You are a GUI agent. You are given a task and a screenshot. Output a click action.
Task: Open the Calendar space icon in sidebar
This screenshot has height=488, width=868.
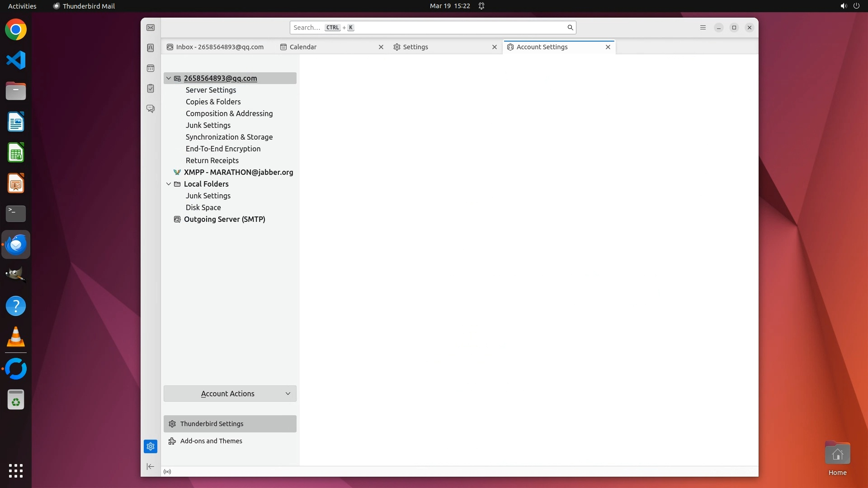[151, 68]
